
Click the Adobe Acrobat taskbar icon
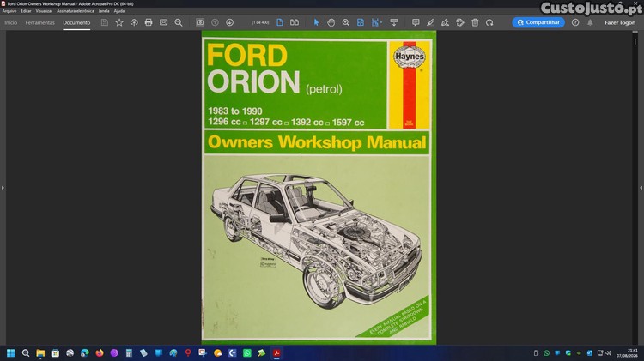pos(276,352)
